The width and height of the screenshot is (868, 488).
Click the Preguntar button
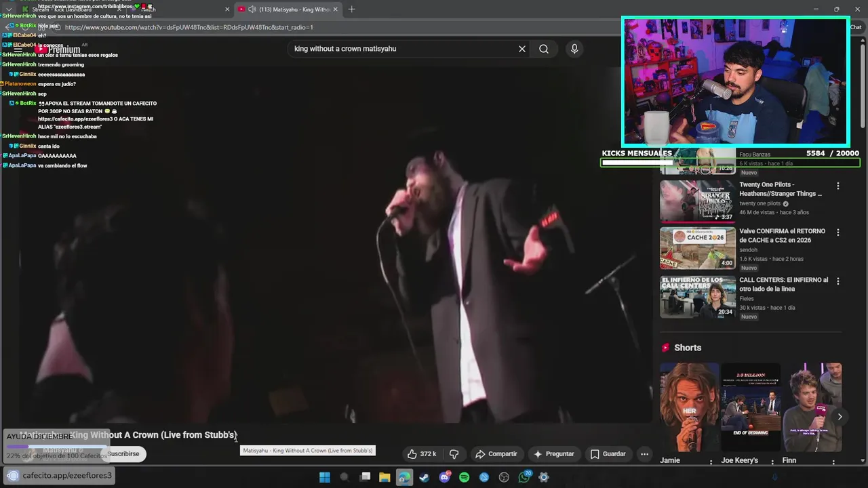click(x=554, y=454)
